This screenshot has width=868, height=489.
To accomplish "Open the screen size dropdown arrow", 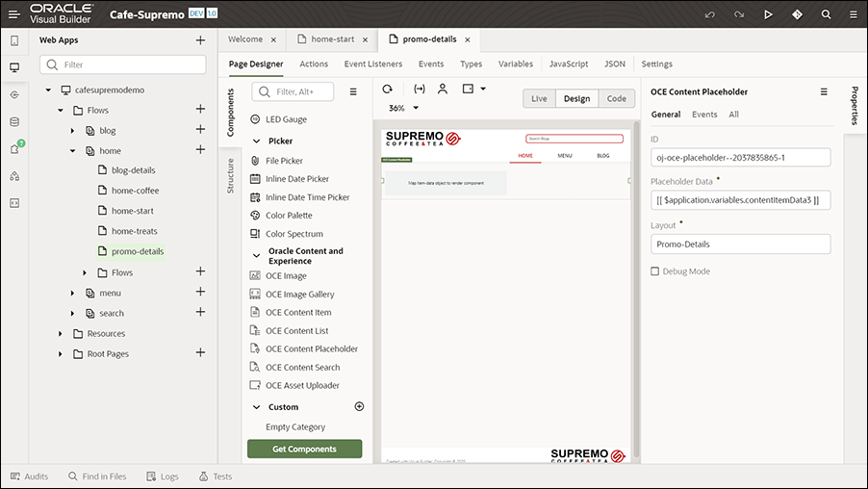I will tap(483, 89).
